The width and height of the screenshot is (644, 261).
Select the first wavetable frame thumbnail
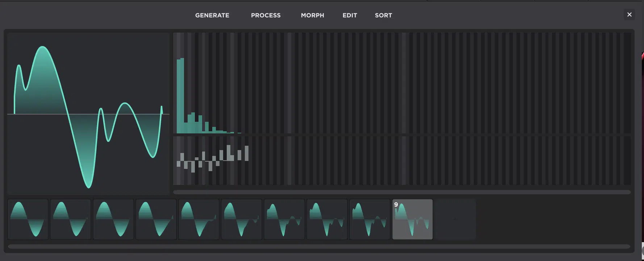(x=28, y=219)
